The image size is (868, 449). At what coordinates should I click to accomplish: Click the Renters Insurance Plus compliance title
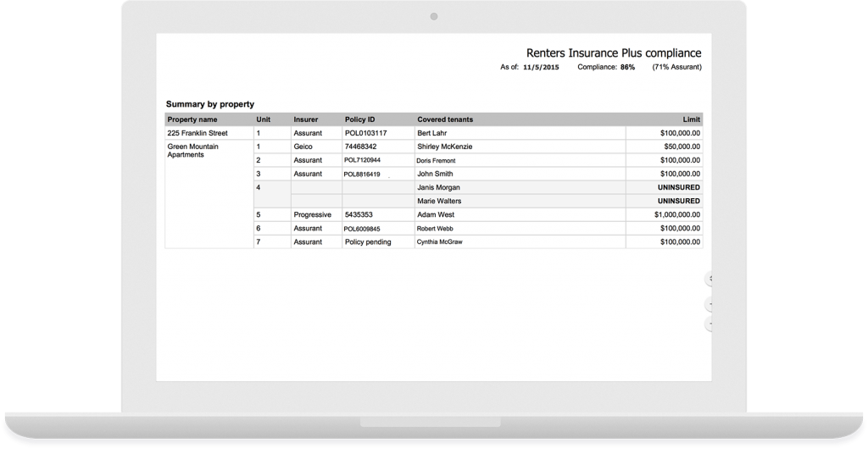tap(614, 53)
